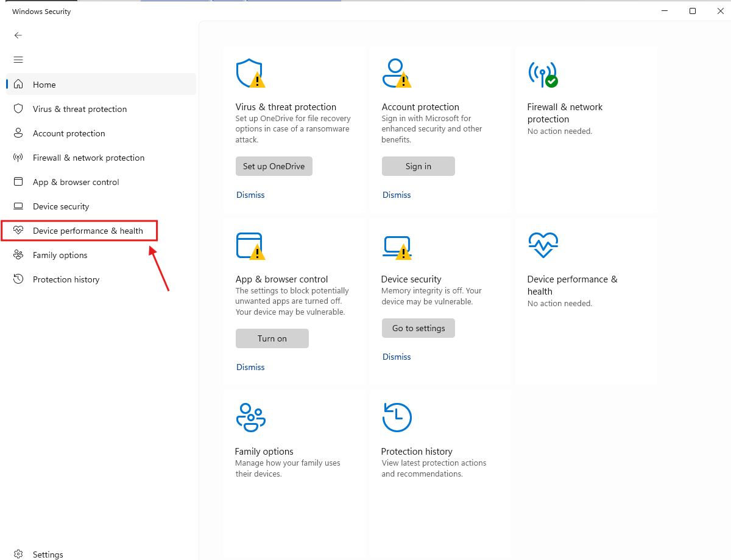731x560 pixels.
Task: Go back using the back arrow
Action: [18, 35]
